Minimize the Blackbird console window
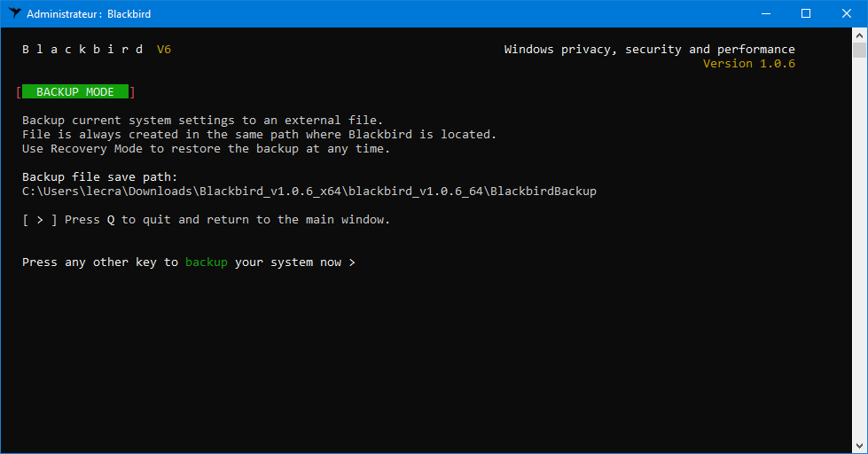This screenshot has height=454, width=868. click(766, 13)
